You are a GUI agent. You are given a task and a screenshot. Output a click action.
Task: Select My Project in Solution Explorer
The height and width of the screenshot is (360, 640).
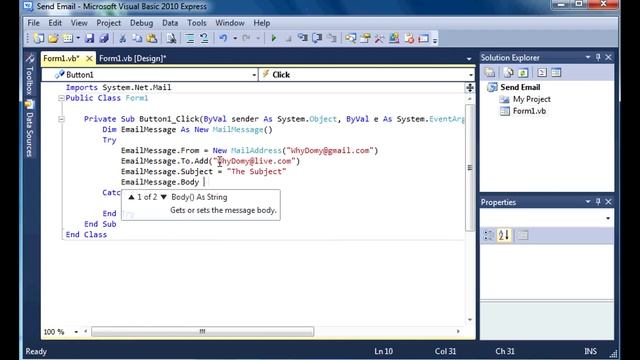pos(531,99)
